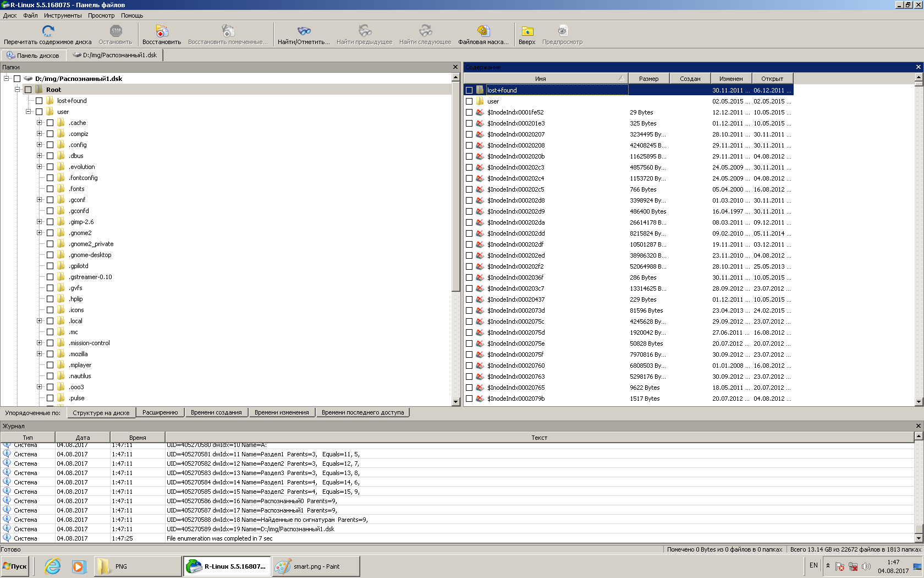Viewport: 924px width, 578px height.
Task: Click the Размер column header
Action: [x=648, y=79]
